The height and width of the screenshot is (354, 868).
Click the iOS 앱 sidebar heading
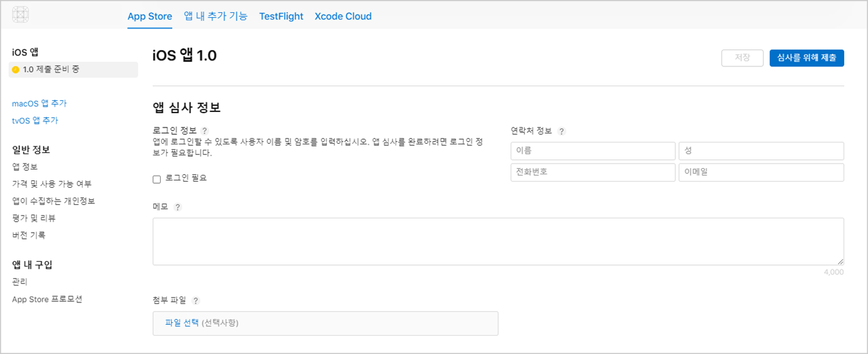25,52
